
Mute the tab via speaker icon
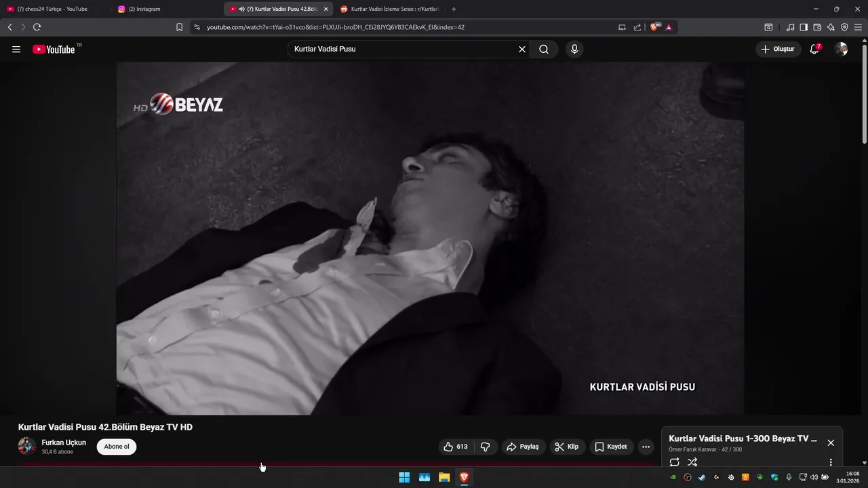click(241, 9)
